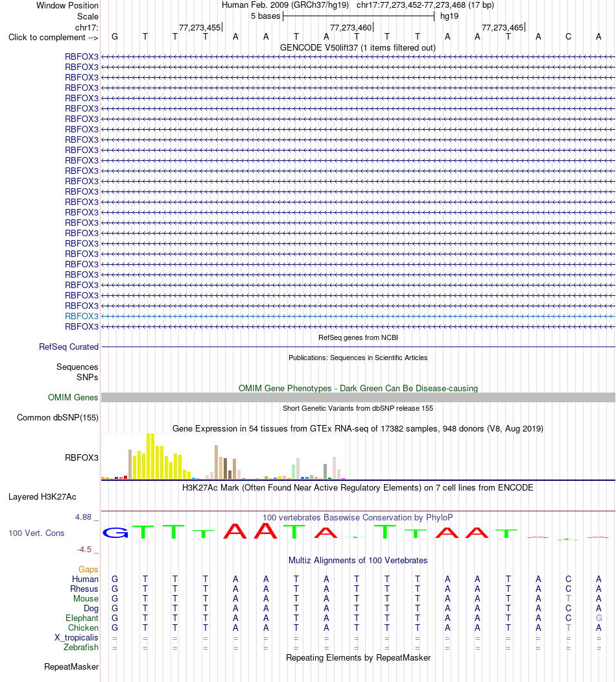This screenshot has width=616, height=682.
Task: Click base C in the reference sequence row
Action: click(x=568, y=37)
